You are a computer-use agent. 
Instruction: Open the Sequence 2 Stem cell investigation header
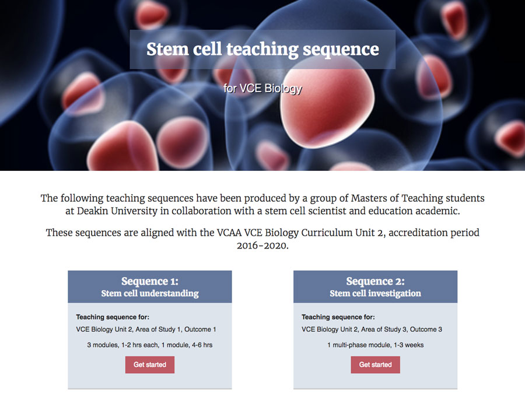pos(375,286)
